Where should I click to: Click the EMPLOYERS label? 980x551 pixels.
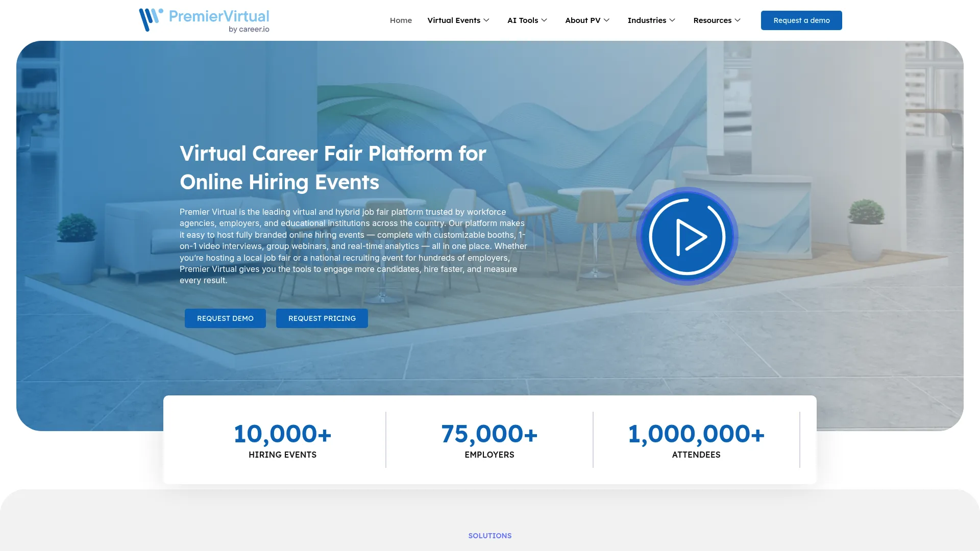point(489,455)
